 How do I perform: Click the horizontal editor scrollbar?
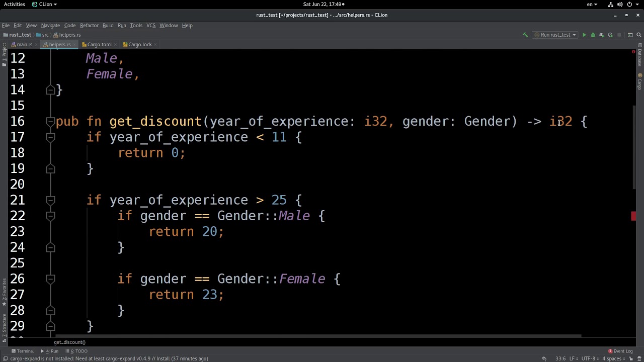click(x=318, y=336)
